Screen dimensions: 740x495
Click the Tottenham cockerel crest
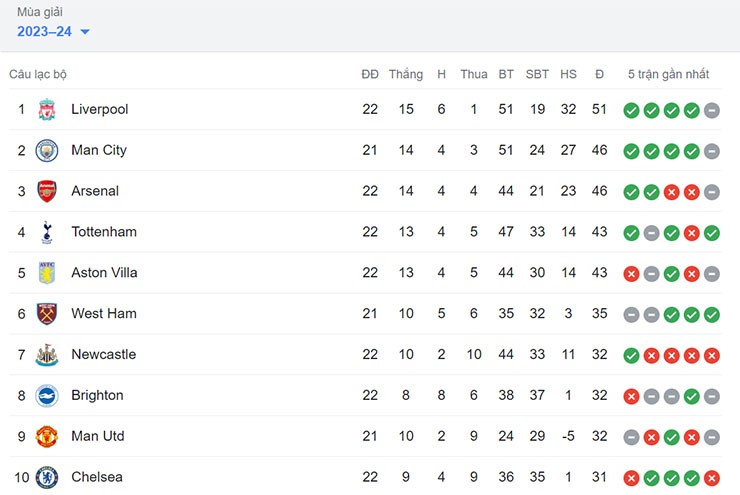[47, 232]
